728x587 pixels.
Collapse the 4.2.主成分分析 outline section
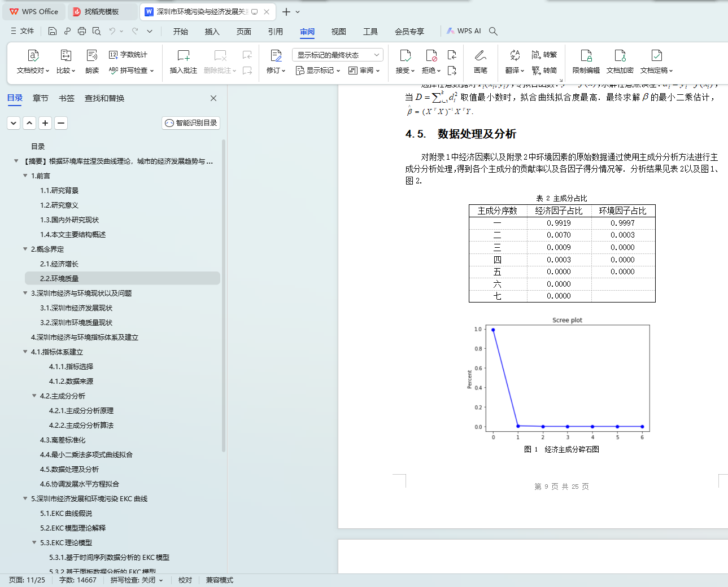pyautogui.click(x=34, y=396)
